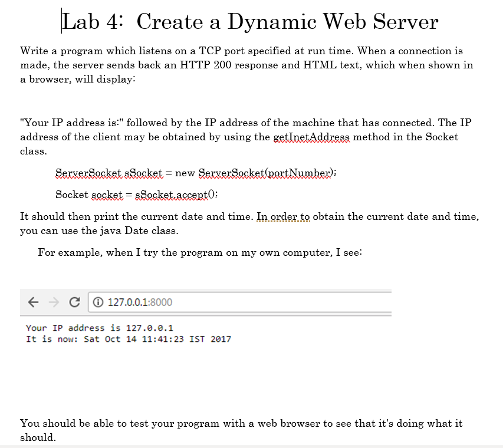Click the page reload icon
The width and height of the screenshot is (503, 448).
(74, 302)
